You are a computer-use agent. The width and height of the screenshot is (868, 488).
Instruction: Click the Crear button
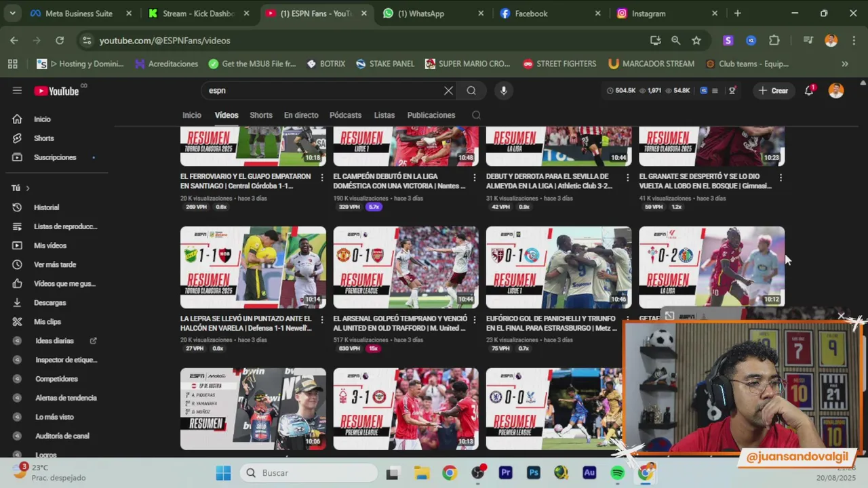click(774, 91)
